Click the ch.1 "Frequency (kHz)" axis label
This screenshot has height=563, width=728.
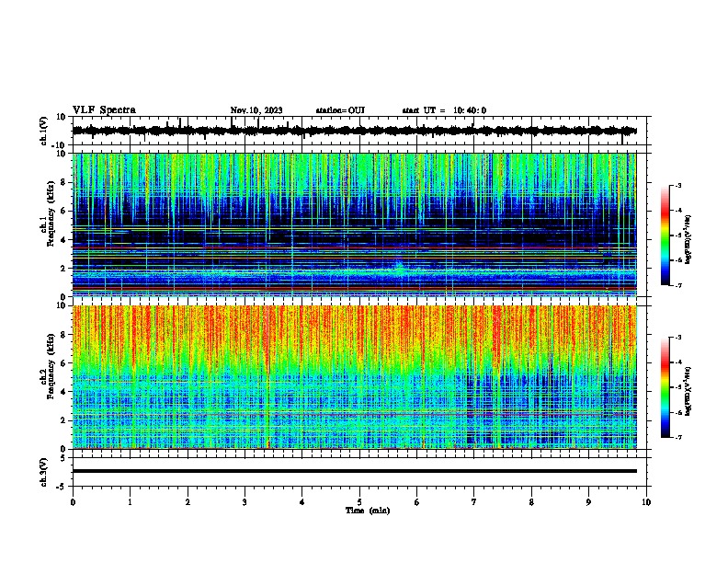[51, 214]
